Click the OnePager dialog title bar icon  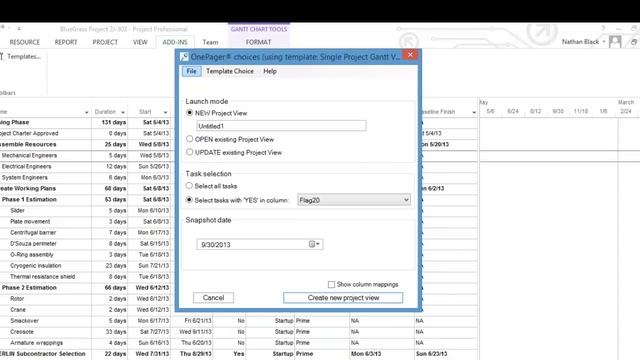[184, 57]
